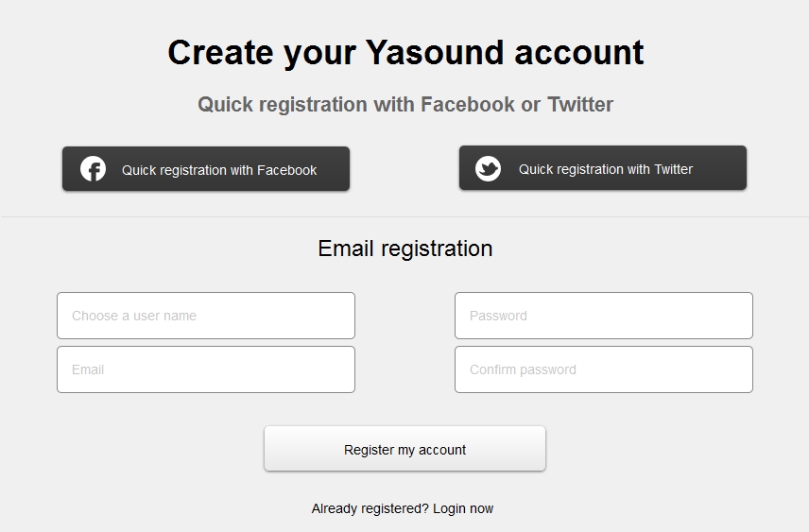
Task: Click the word Twitter in the subheading
Action: point(580,104)
